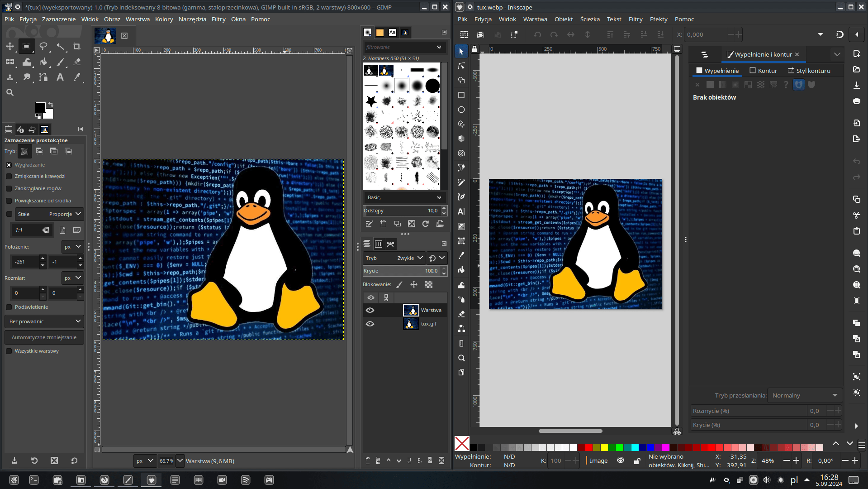868x489 pixels.
Task: Select the Inkscape Text tool
Action: 461,211
